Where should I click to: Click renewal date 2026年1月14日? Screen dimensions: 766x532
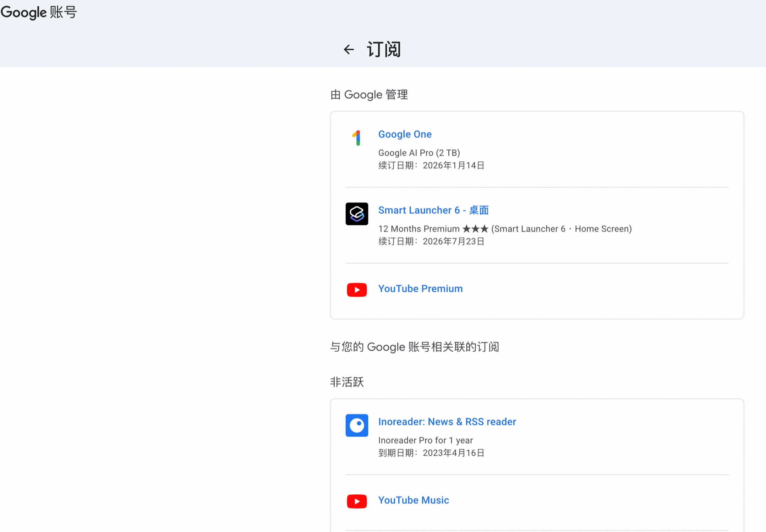453,165
